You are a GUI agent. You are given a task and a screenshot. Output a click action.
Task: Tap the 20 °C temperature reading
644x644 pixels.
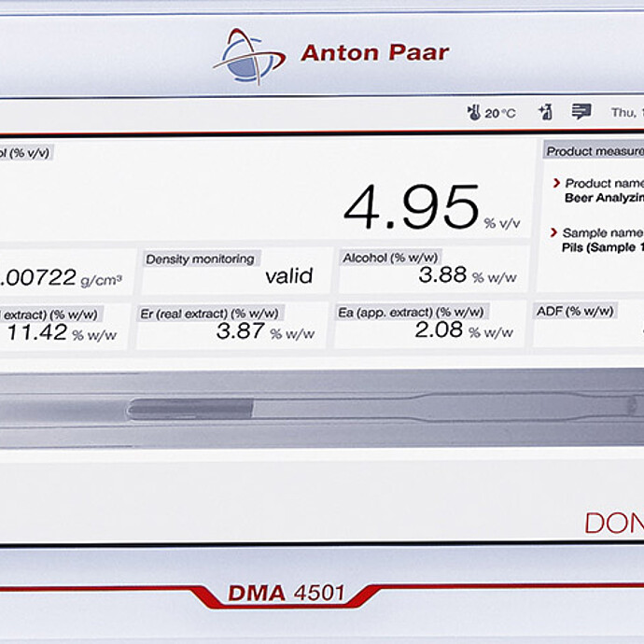point(500,113)
